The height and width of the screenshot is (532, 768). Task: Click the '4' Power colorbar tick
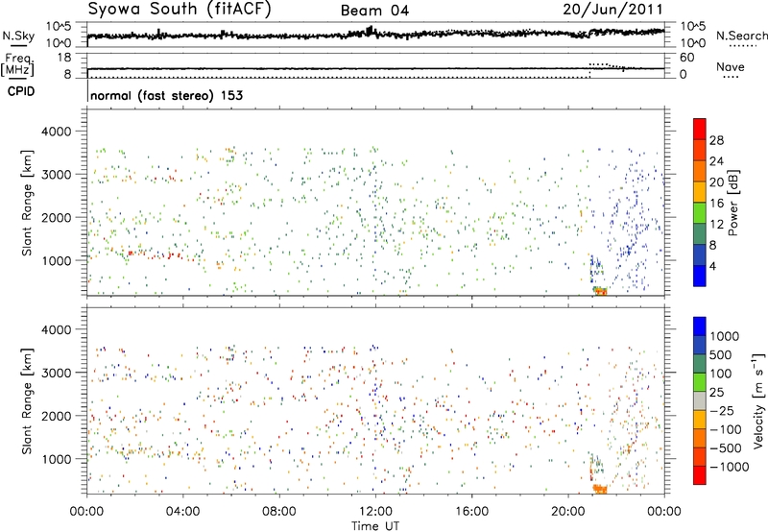click(712, 266)
